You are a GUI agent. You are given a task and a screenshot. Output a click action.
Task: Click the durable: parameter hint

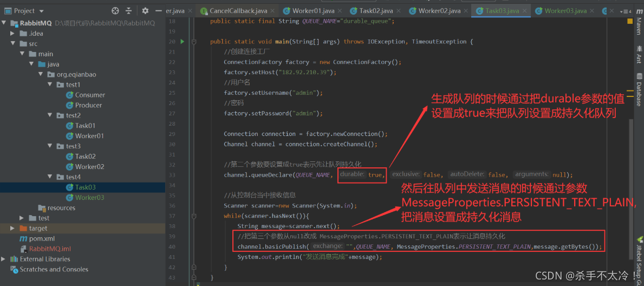[x=353, y=174]
